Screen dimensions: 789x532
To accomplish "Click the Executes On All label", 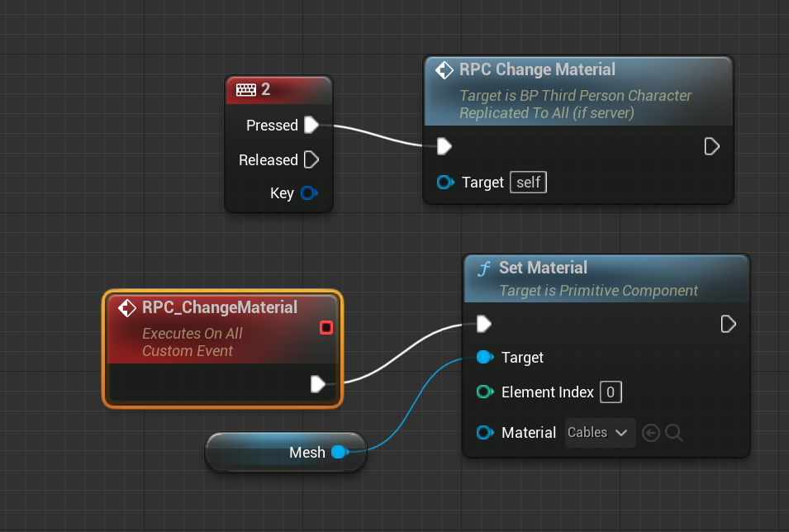I will click(x=192, y=333).
